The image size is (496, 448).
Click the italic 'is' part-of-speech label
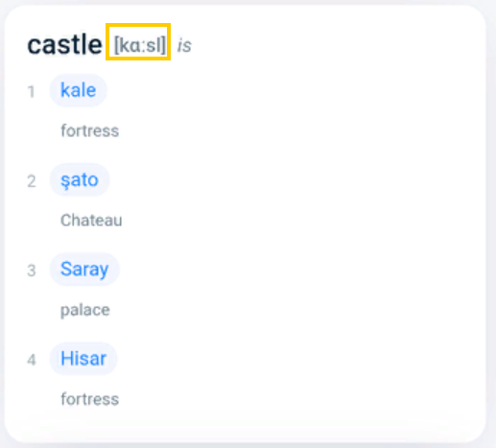tap(184, 45)
